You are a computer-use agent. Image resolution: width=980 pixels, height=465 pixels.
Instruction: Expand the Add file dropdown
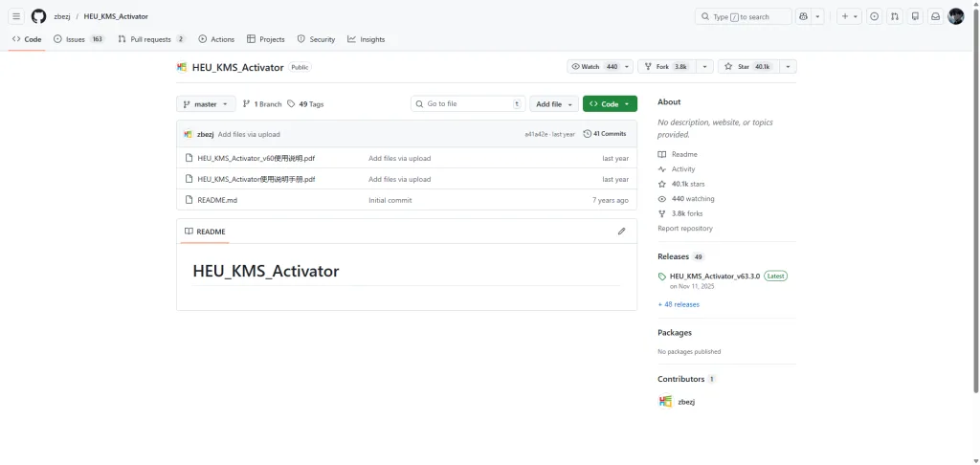pyautogui.click(x=555, y=103)
